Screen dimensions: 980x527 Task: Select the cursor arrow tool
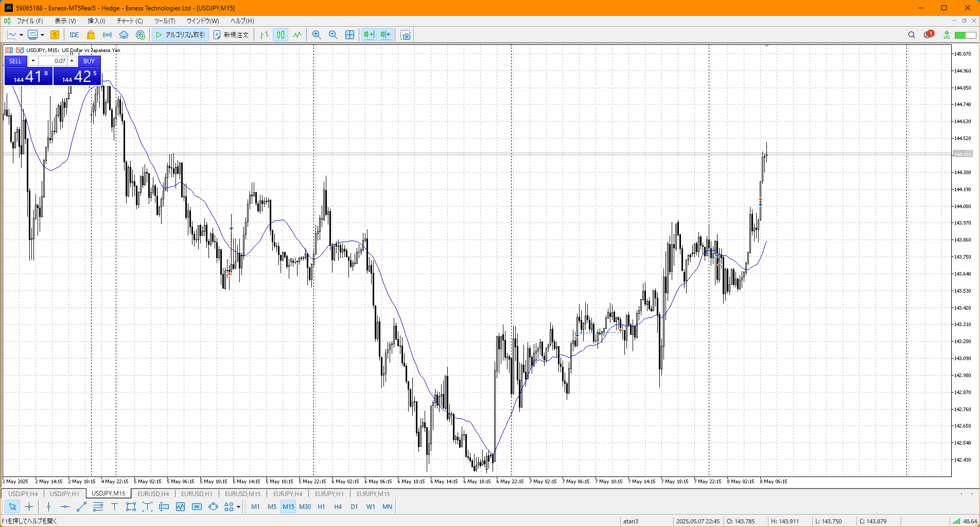pyautogui.click(x=13, y=507)
